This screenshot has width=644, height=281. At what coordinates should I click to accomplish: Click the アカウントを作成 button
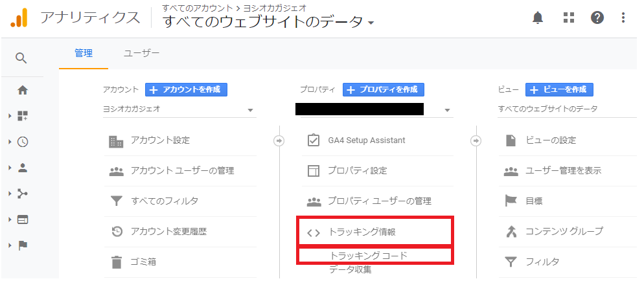click(186, 90)
